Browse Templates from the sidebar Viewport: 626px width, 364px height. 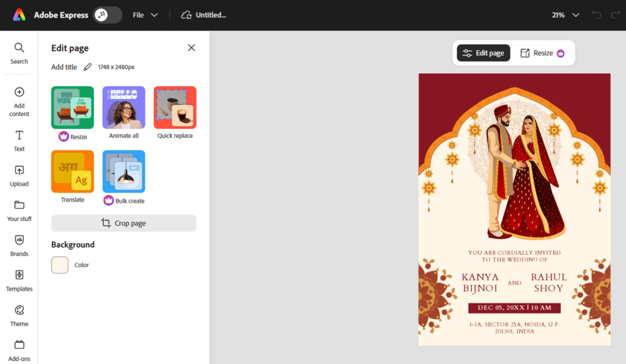pyautogui.click(x=19, y=280)
